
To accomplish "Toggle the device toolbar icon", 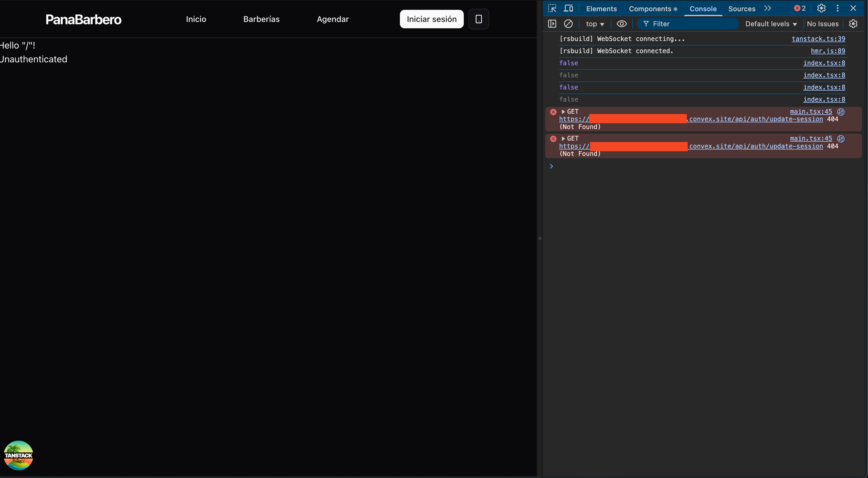I will [x=568, y=8].
